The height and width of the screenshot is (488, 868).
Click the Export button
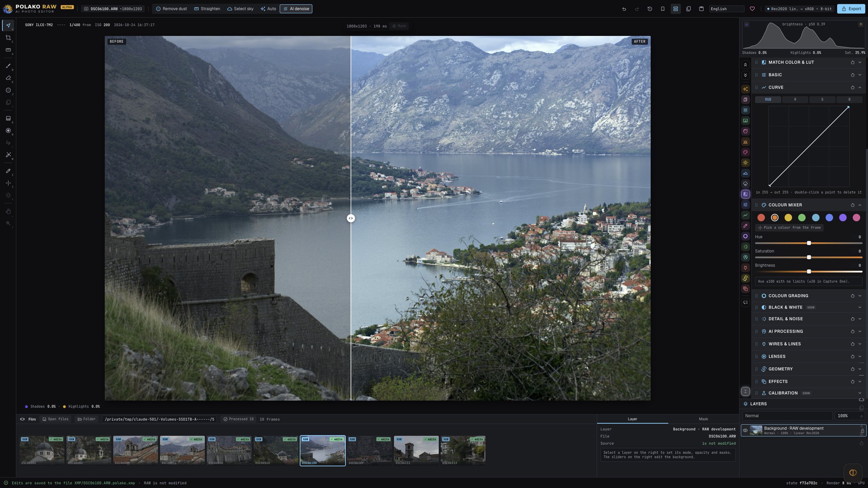(x=851, y=9)
